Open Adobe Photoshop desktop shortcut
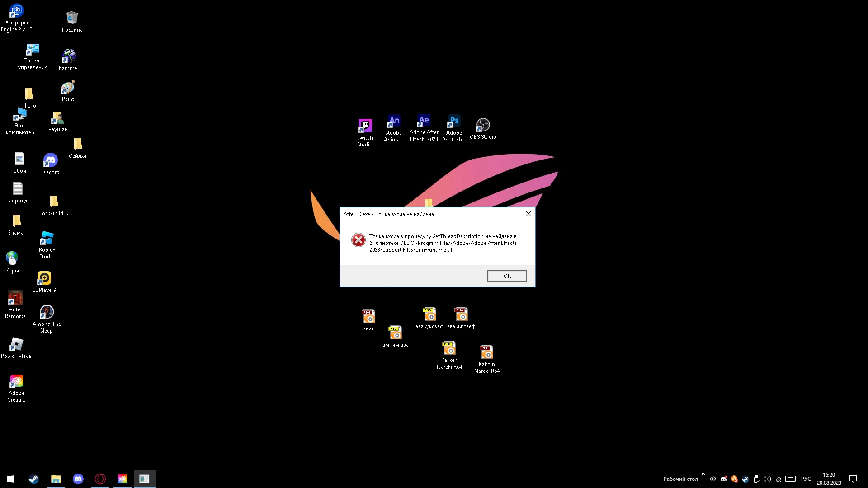The width and height of the screenshot is (868, 488). coord(454,128)
